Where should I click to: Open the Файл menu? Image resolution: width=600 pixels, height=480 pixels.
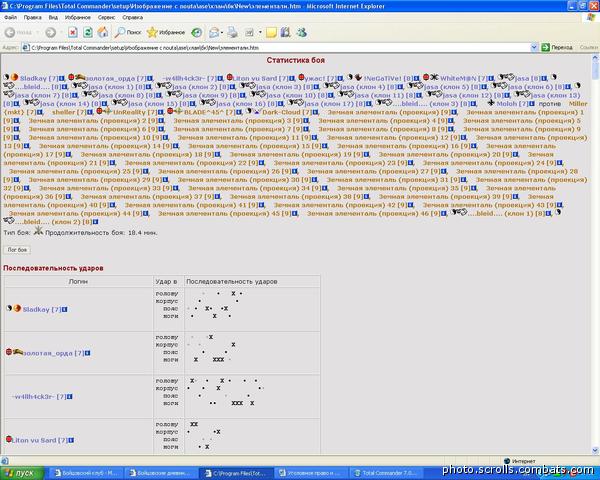point(10,18)
